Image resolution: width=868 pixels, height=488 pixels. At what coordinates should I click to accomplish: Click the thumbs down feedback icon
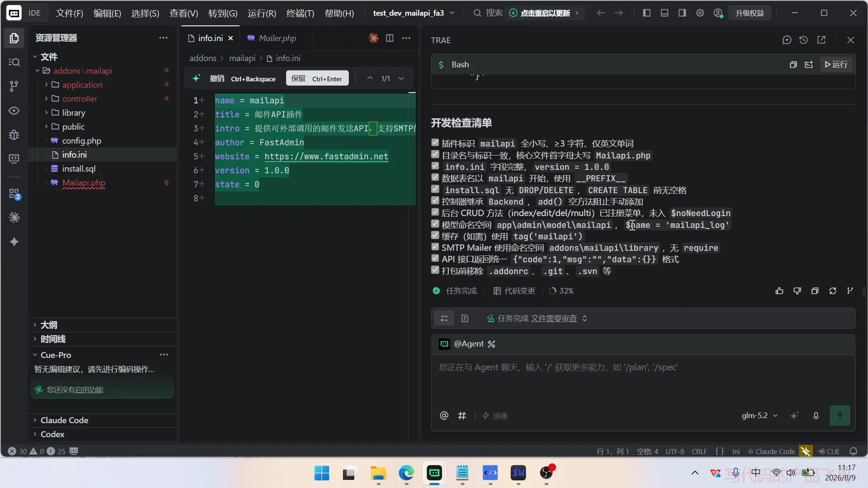point(797,291)
